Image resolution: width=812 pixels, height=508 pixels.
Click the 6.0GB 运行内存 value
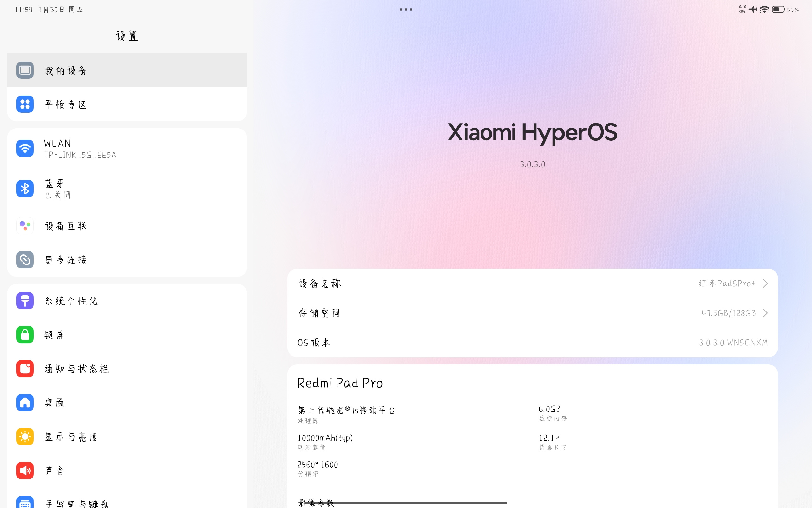pyautogui.click(x=550, y=409)
